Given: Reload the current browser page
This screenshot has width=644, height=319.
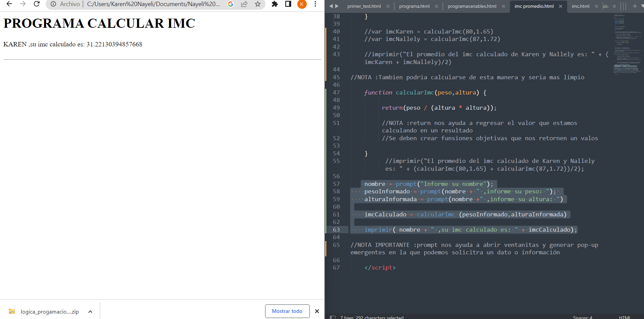Looking at the screenshot, I should coord(37,4).
